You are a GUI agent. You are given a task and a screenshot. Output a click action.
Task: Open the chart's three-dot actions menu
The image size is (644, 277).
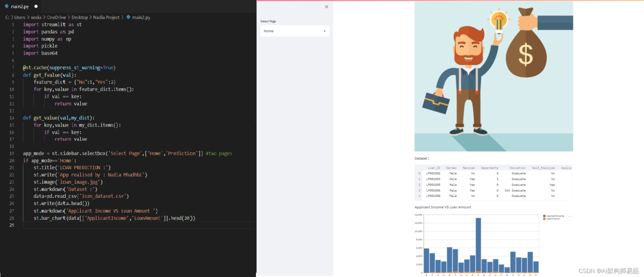pyautogui.click(x=570, y=217)
